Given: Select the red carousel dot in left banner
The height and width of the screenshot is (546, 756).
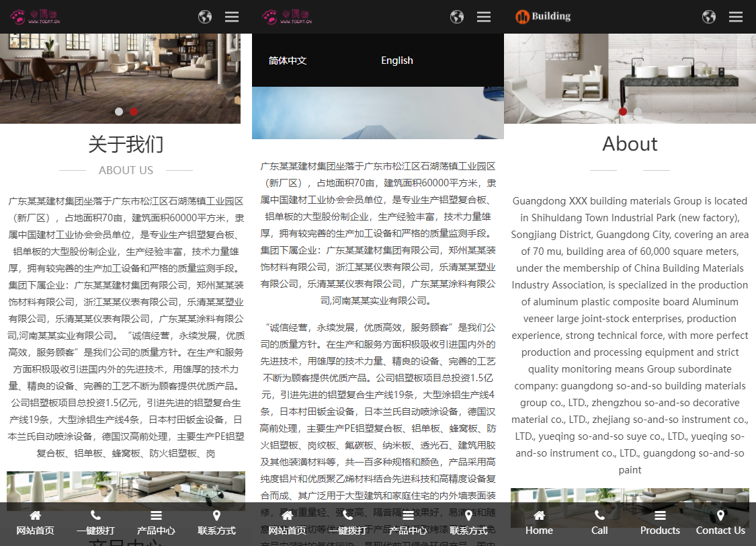Looking at the screenshot, I should pos(134,112).
